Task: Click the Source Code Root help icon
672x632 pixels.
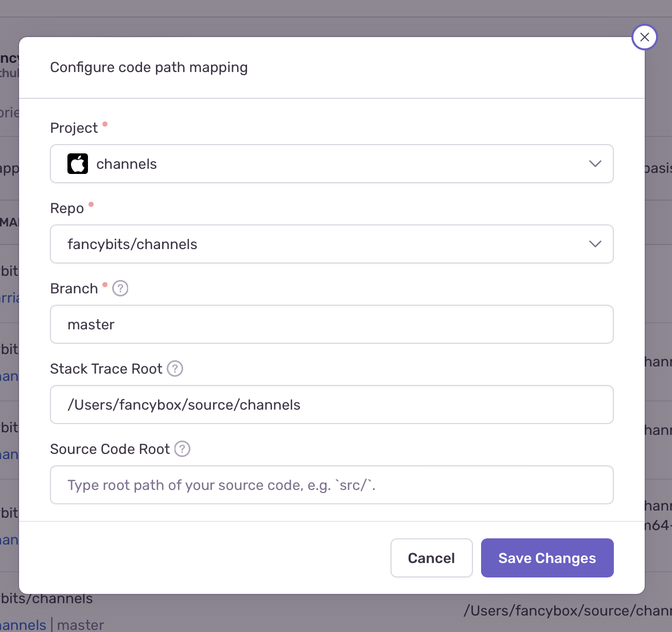Action: [182, 449]
